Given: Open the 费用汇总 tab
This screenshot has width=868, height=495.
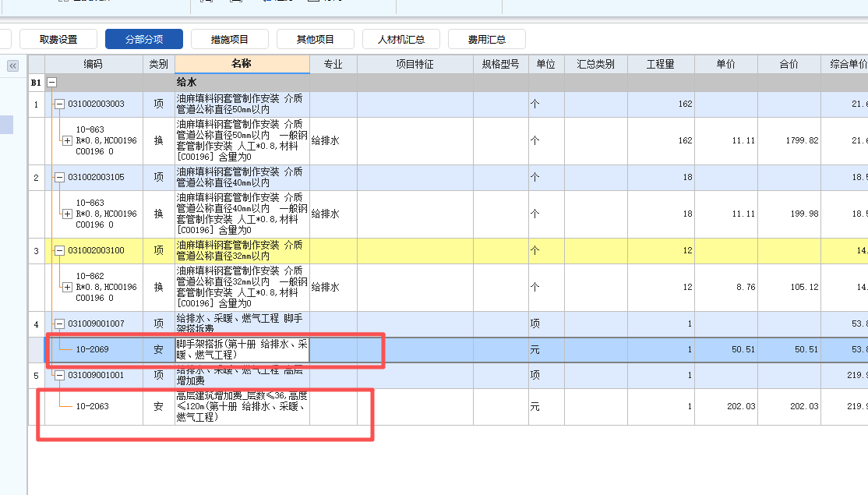Looking at the screenshot, I should click(x=486, y=39).
